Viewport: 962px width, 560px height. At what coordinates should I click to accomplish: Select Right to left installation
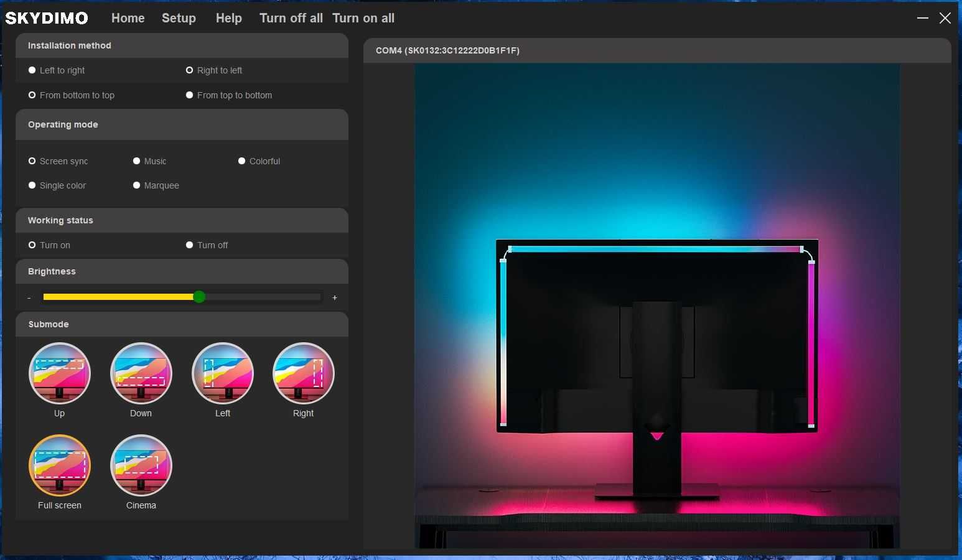click(214, 70)
